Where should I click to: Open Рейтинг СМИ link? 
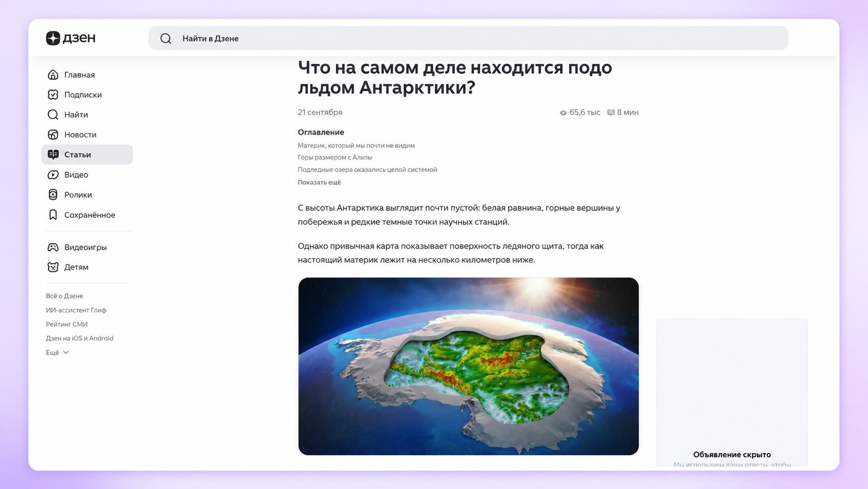[x=66, y=324]
